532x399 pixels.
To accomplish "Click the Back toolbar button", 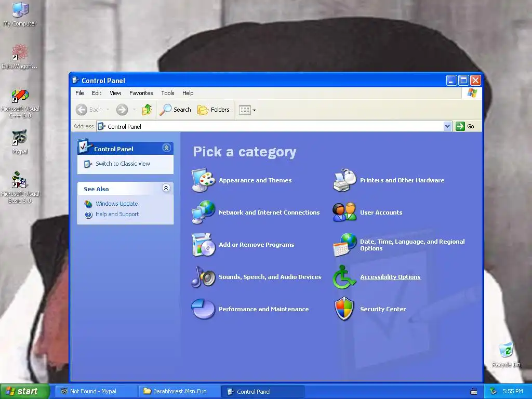I will click(89, 110).
